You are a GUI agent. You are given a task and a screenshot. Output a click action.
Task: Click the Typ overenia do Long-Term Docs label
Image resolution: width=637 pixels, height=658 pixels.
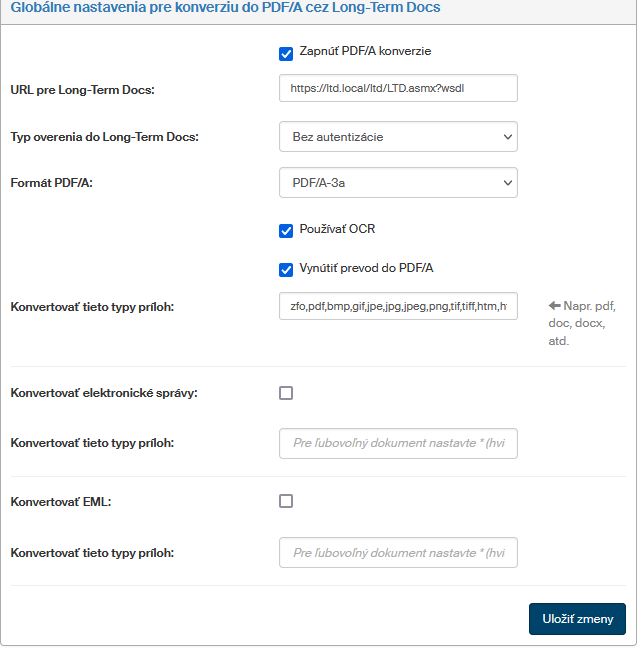[x=104, y=137]
